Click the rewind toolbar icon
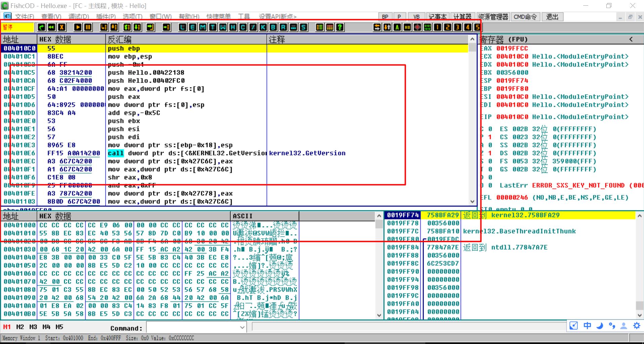Viewport: 644px width, 344px height. point(51,28)
